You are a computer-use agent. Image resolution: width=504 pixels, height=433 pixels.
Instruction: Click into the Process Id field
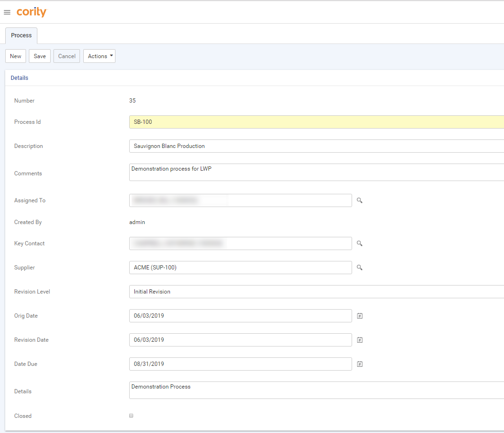[316, 122]
